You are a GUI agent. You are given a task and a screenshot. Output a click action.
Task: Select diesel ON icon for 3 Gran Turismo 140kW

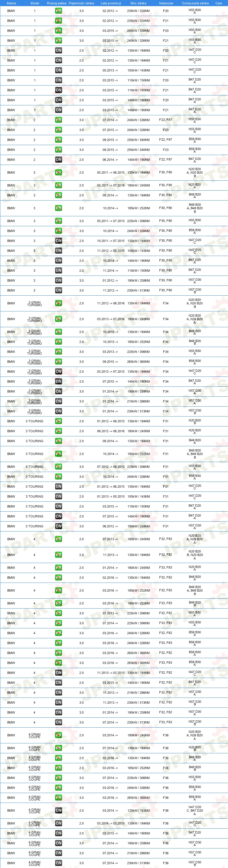click(x=58, y=381)
